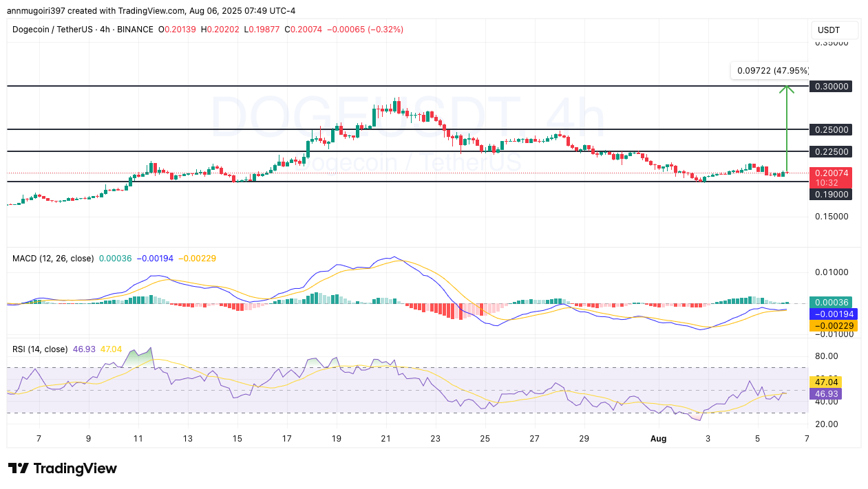Image resolution: width=868 pixels, height=489 pixels.
Task: Click the price change label 0.09722 (47.95%)
Action: click(771, 70)
